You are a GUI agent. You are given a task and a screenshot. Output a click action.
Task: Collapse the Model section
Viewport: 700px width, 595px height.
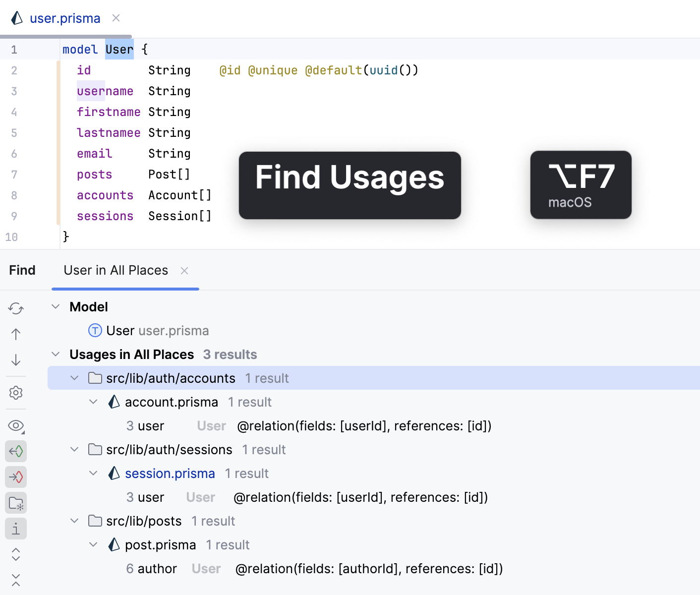click(x=56, y=306)
